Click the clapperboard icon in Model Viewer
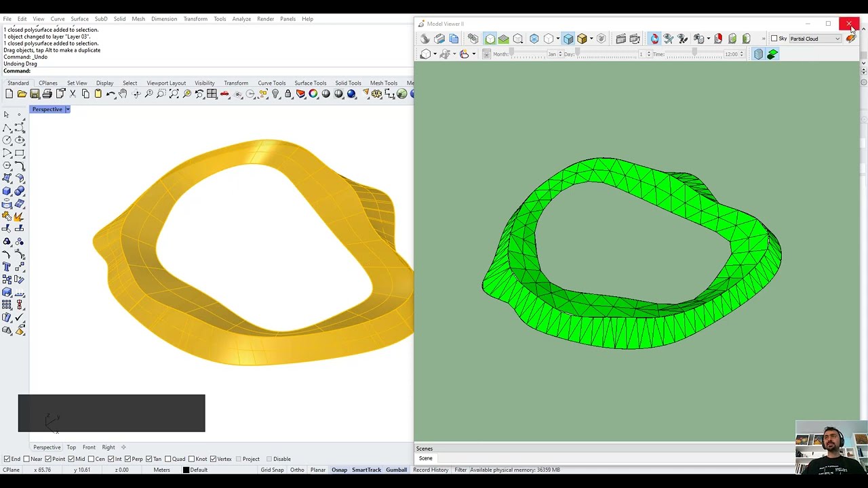Viewport: 868px width, 488px height. [x=620, y=39]
